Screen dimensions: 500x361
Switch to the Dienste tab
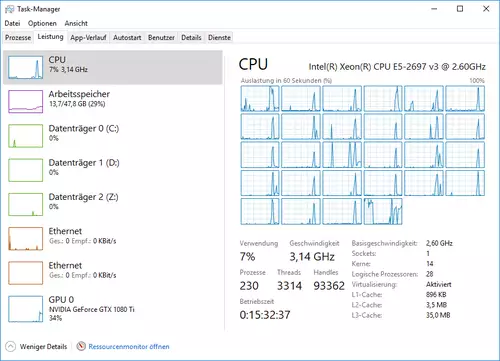(x=219, y=38)
